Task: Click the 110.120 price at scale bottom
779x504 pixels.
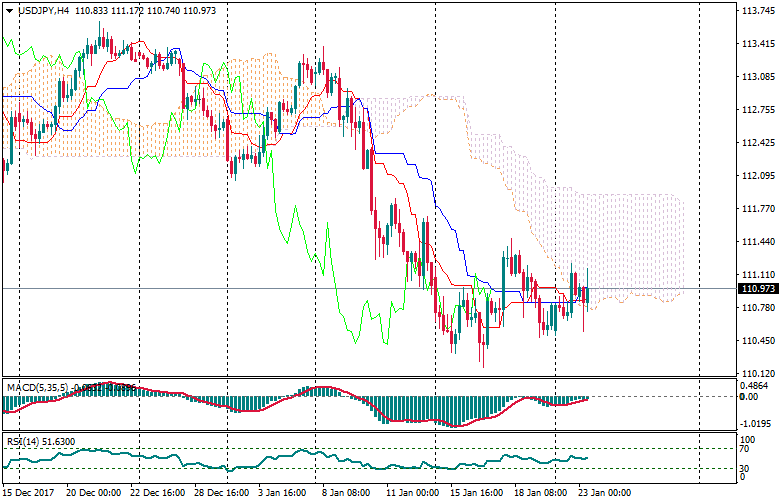Action: point(756,374)
